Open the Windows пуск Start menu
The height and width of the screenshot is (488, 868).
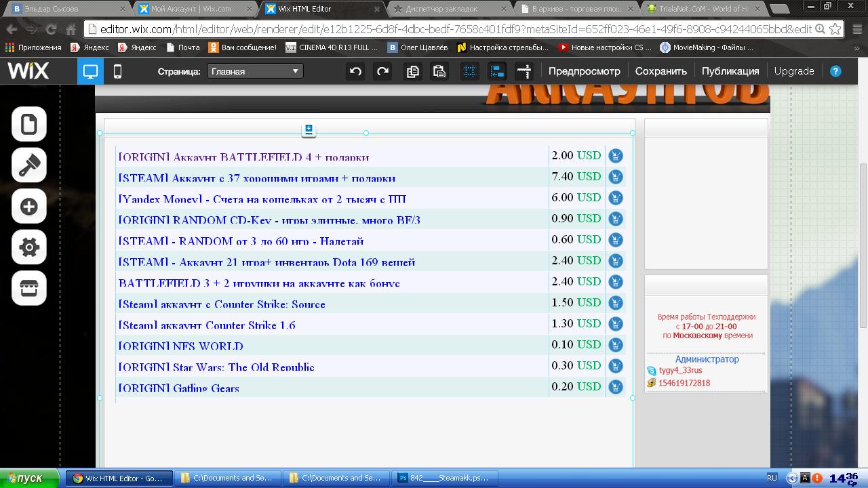tap(31, 478)
